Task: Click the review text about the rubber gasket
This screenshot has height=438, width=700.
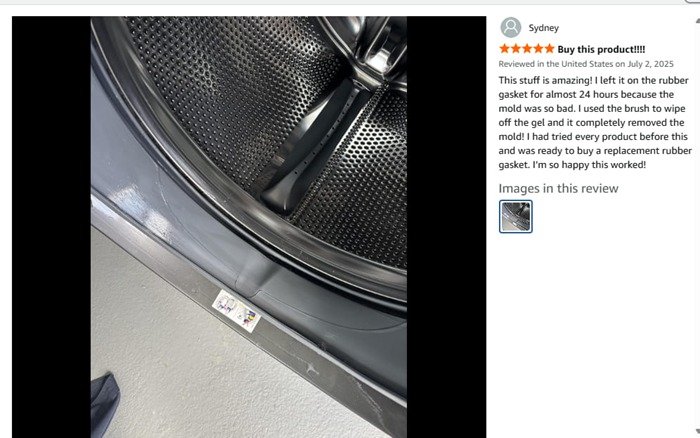Action: [595, 122]
